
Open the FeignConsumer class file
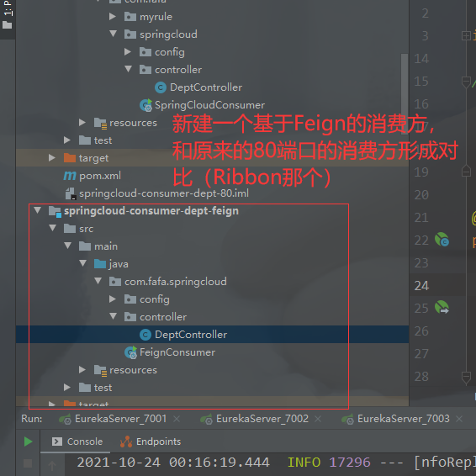coord(177,352)
